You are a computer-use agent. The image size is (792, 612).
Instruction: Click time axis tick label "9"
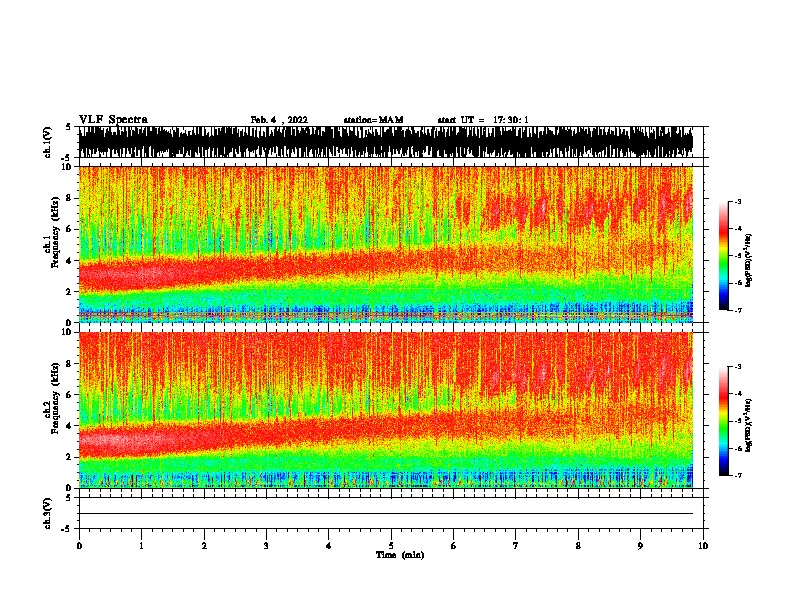point(640,546)
